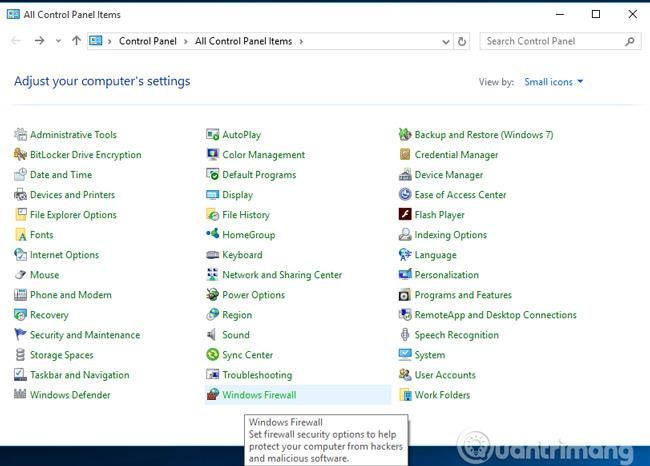
Task: Click the Work Folders icon
Action: click(405, 394)
